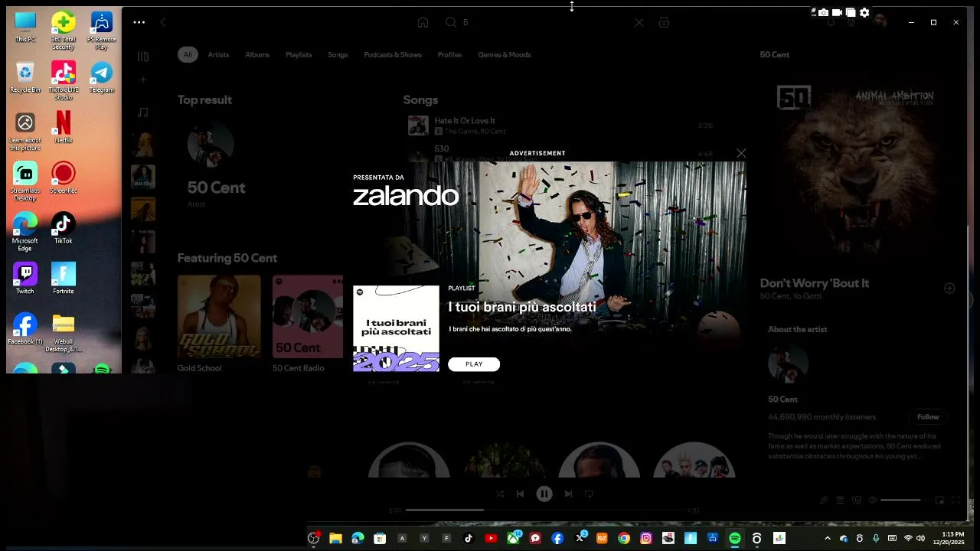
Task: Follow 50 Cent in About the artist
Action: pyautogui.click(x=928, y=417)
